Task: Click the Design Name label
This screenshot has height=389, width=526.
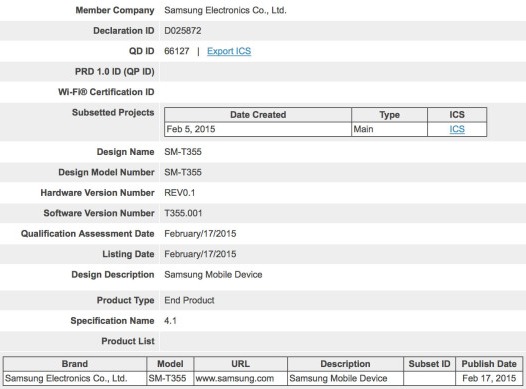Action: click(x=125, y=152)
